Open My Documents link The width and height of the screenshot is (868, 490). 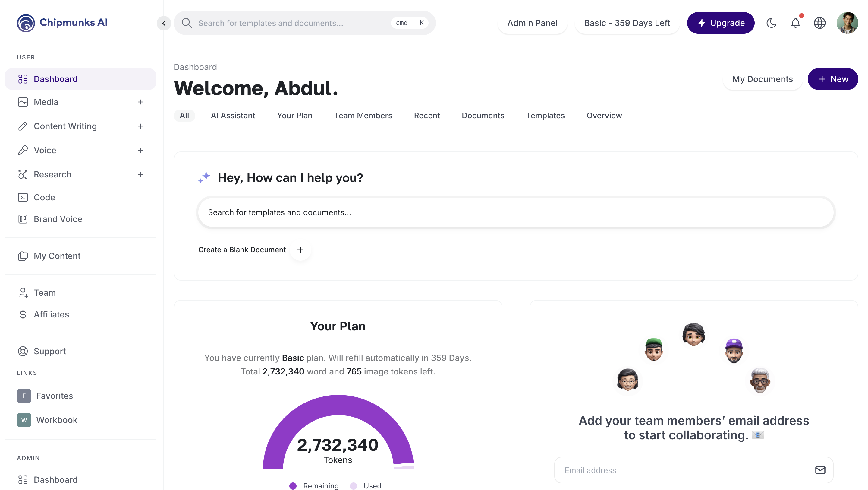763,79
